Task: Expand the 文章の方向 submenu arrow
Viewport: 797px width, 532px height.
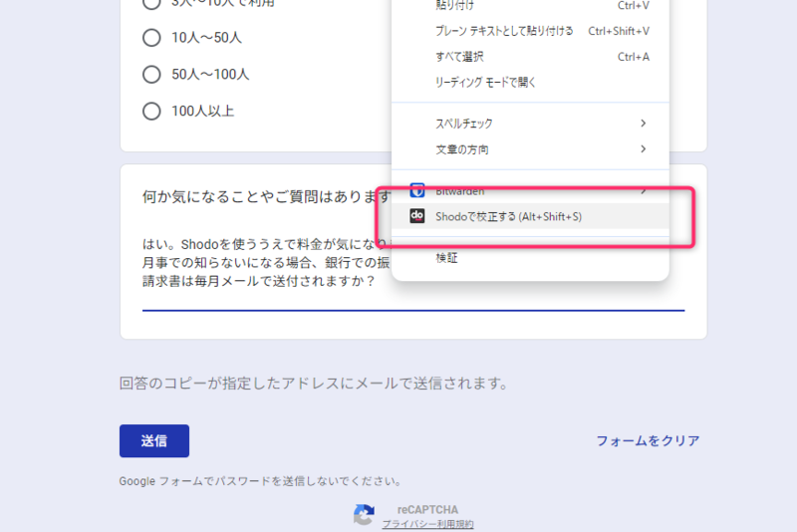Action: (643, 148)
